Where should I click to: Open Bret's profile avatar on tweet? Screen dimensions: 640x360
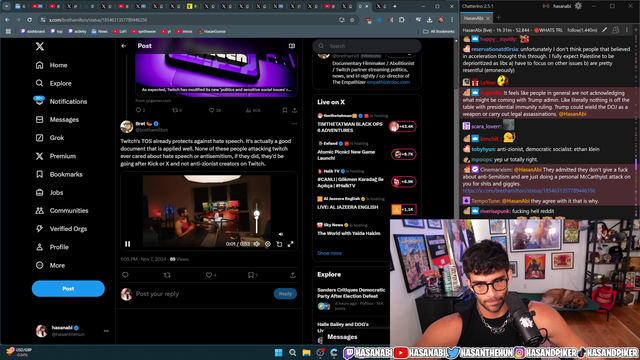point(127,127)
